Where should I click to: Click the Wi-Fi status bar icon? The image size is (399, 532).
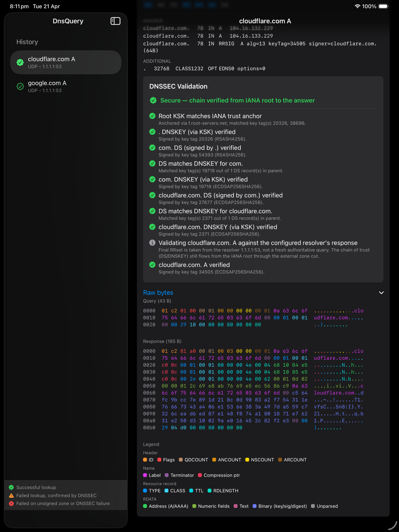point(357,6)
